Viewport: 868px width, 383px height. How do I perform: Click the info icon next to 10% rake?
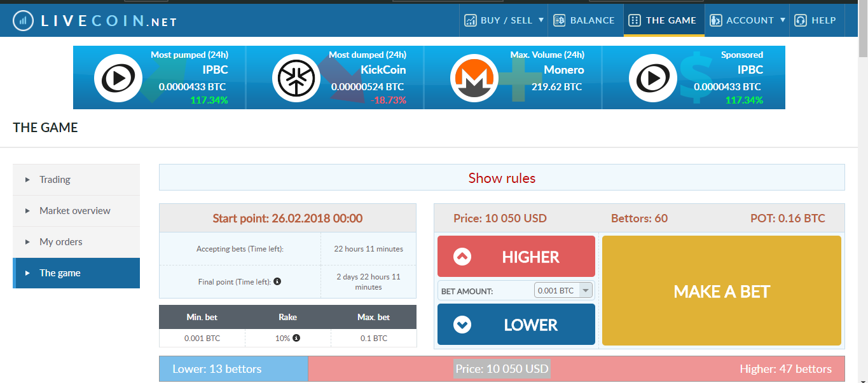coord(296,338)
